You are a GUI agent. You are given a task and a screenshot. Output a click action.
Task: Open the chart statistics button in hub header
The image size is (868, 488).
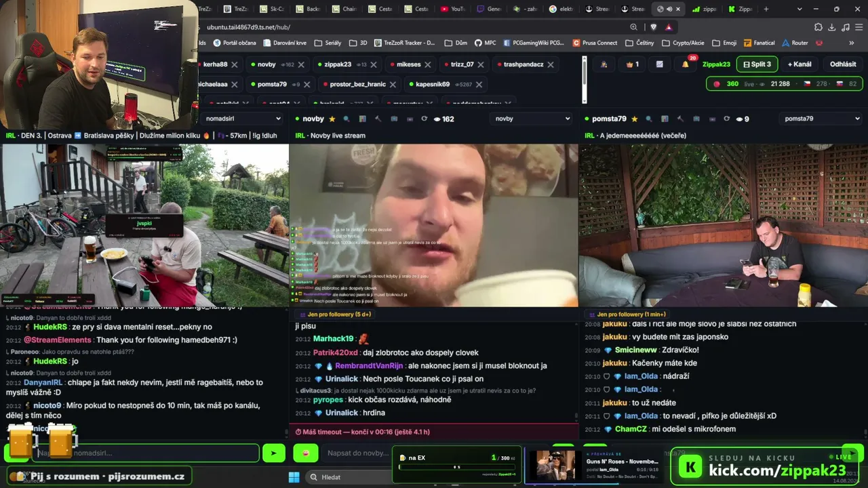point(659,64)
